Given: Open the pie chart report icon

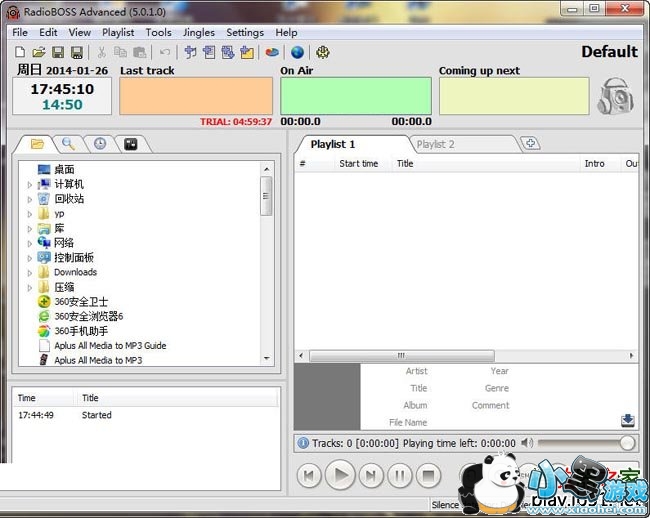Looking at the screenshot, I should (272, 52).
